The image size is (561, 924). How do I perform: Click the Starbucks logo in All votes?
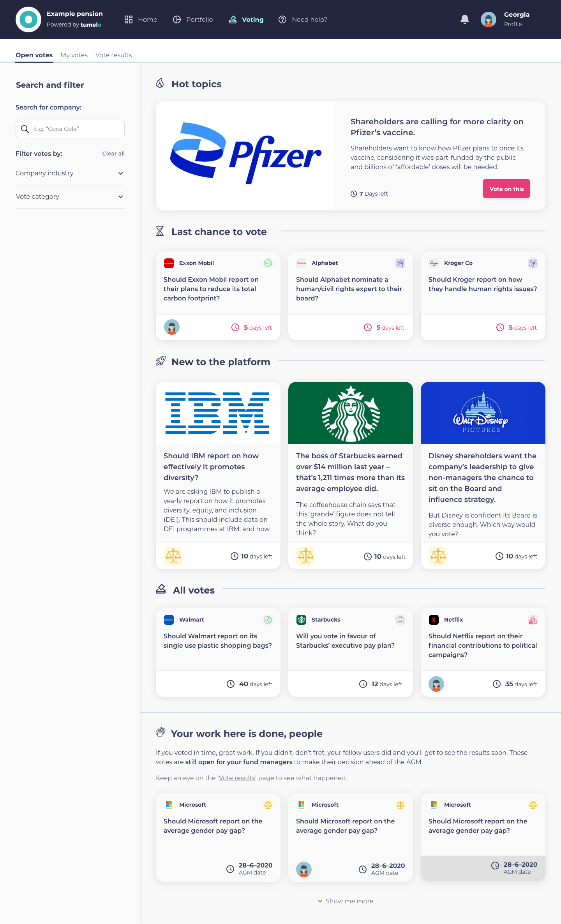click(301, 620)
